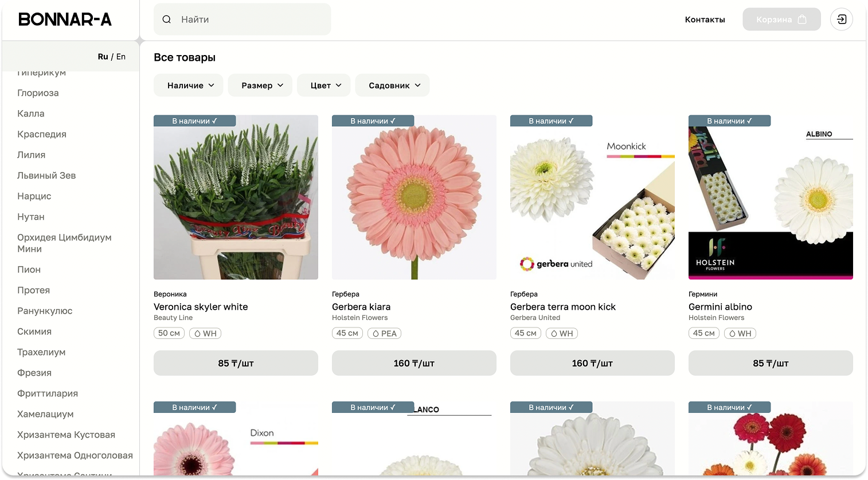Click the search magnifier icon

(x=166, y=19)
